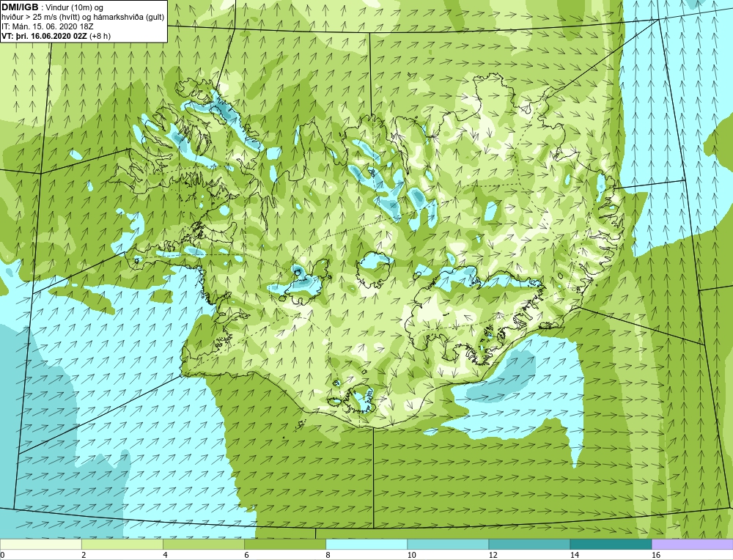
Task: Click the 14–16 m/s dark teal swatch
Action: click(611, 544)
